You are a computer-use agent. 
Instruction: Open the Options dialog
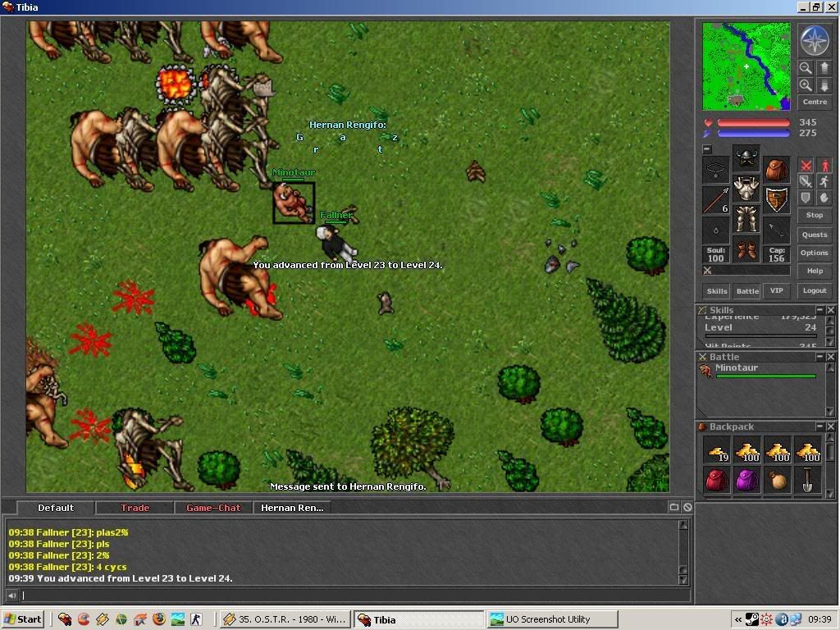click(x=815, y=253)
